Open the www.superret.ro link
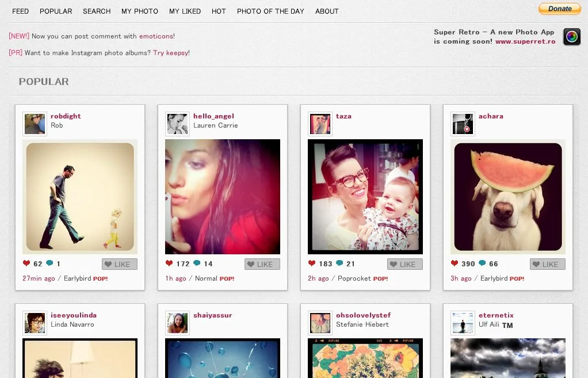This screenshot has height=378, width=588. click(525, 41)
